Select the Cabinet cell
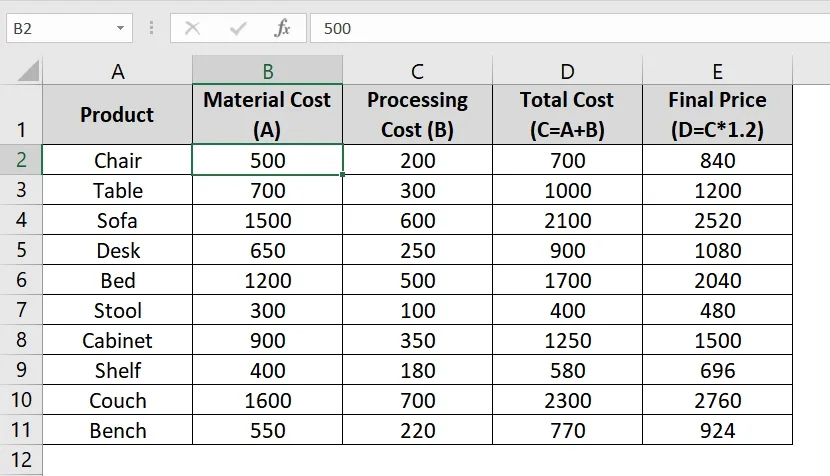Image resolution: width=830 pixels, height=476 pixels. click(118, 340)
